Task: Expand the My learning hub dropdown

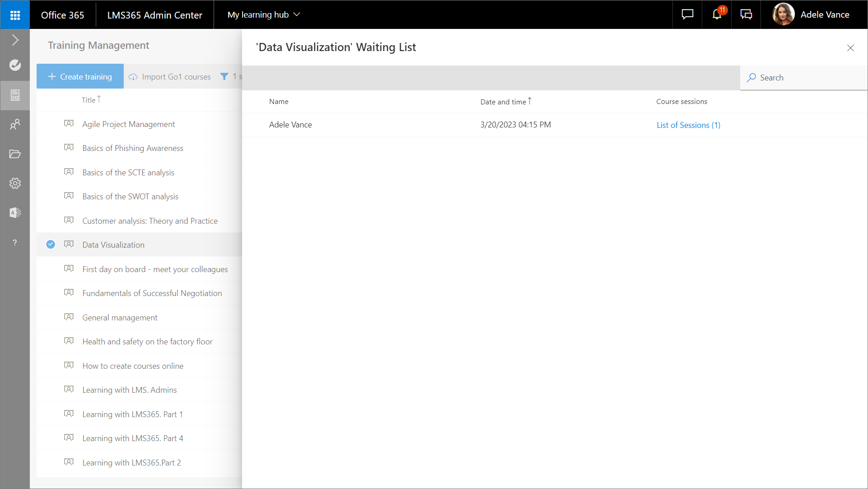Action: (264, 14)
